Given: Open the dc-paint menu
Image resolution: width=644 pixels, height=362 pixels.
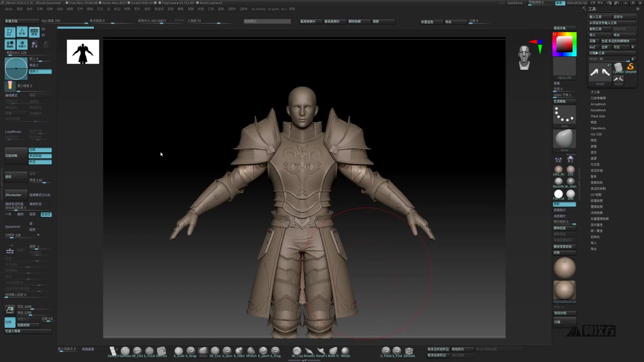Looking at the screenshot, I should coord(273,9).
